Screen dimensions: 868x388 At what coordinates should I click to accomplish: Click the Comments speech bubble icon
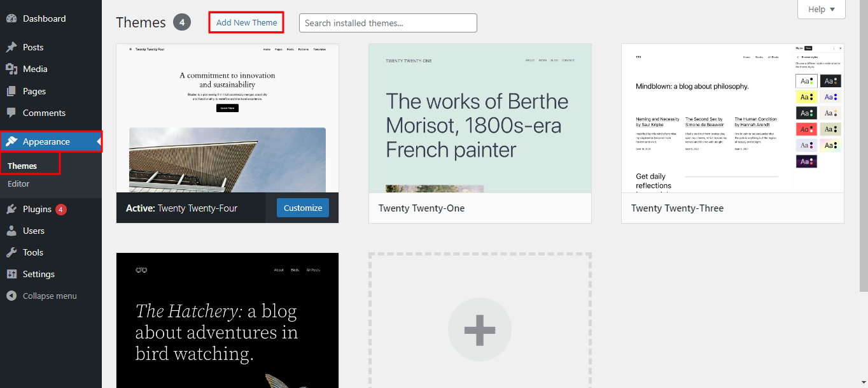point(11,113)
